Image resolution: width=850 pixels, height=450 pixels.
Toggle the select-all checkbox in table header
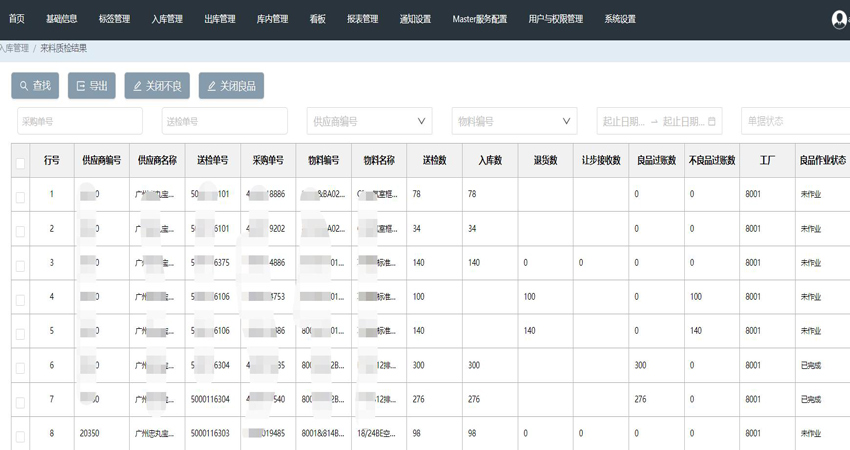click(20, 162)
